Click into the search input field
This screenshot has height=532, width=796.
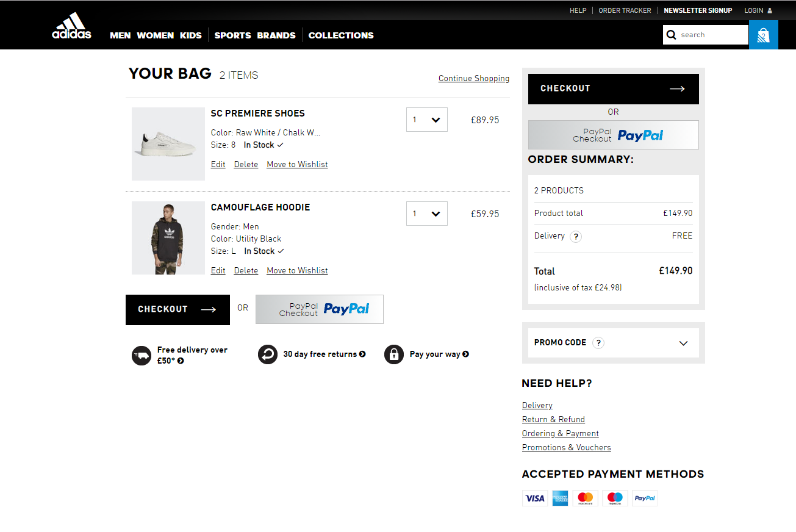point(713,35)
